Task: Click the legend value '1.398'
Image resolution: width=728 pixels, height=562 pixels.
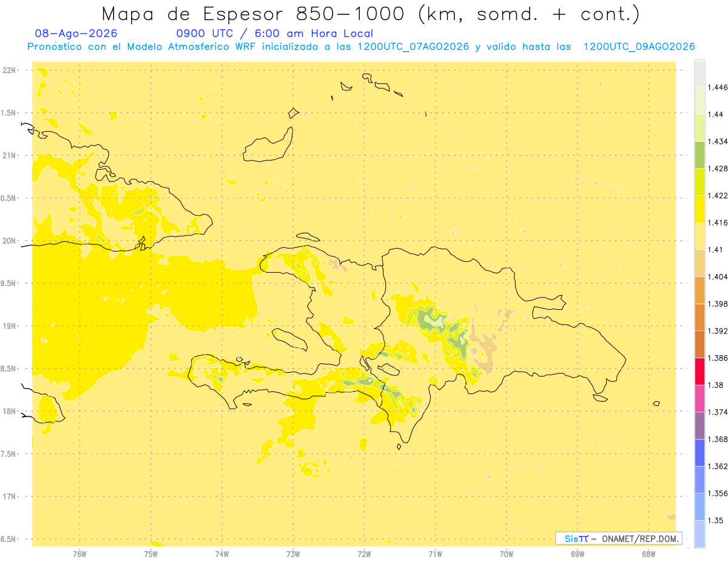Action: [717, 304]
